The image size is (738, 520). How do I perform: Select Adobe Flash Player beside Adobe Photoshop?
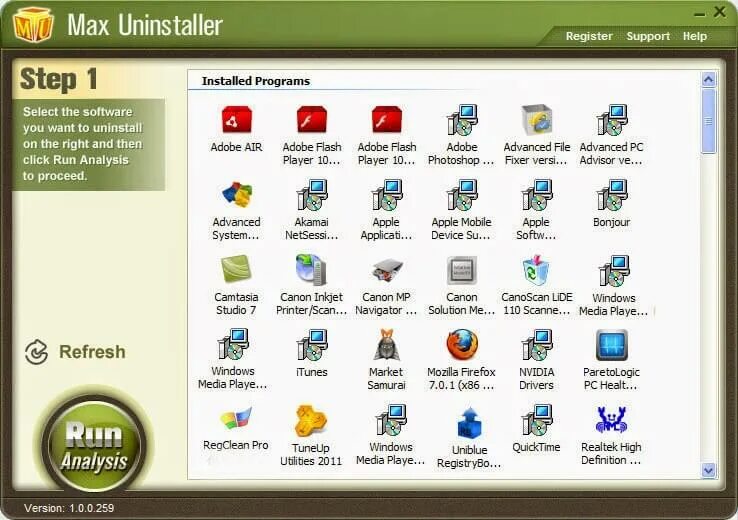[386, 136]
